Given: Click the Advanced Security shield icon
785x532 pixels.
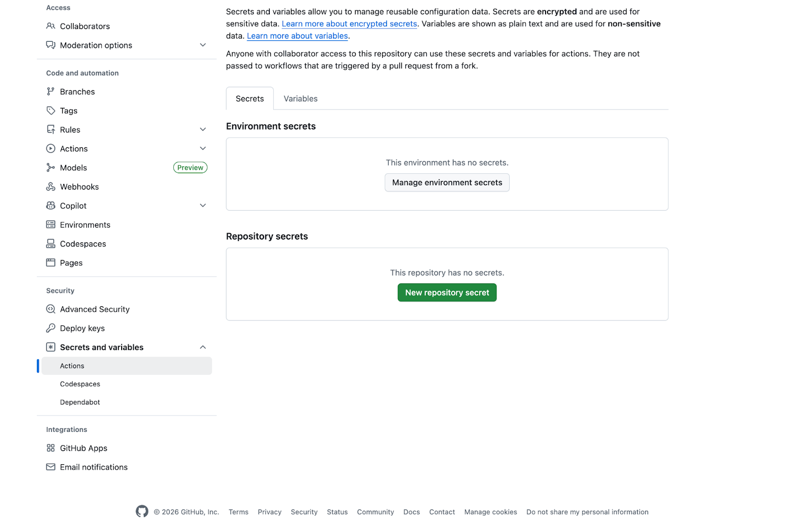Looking at the screenshot, I should (x=51, y=309).
